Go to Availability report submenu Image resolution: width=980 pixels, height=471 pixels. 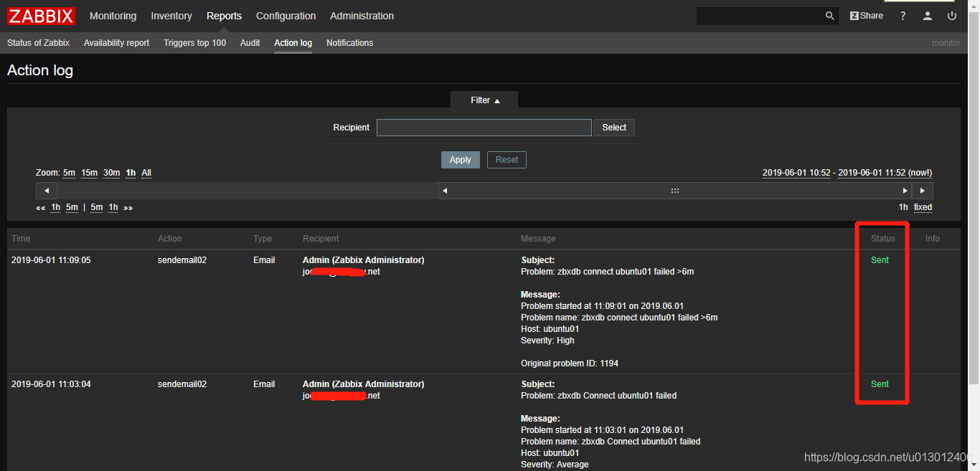click(116, 43)
